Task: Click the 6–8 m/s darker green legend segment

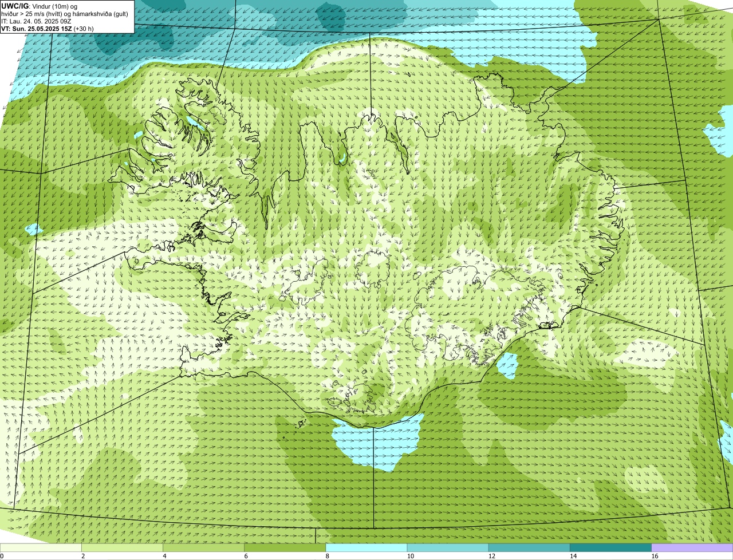Action: click(x=285, y=547)
